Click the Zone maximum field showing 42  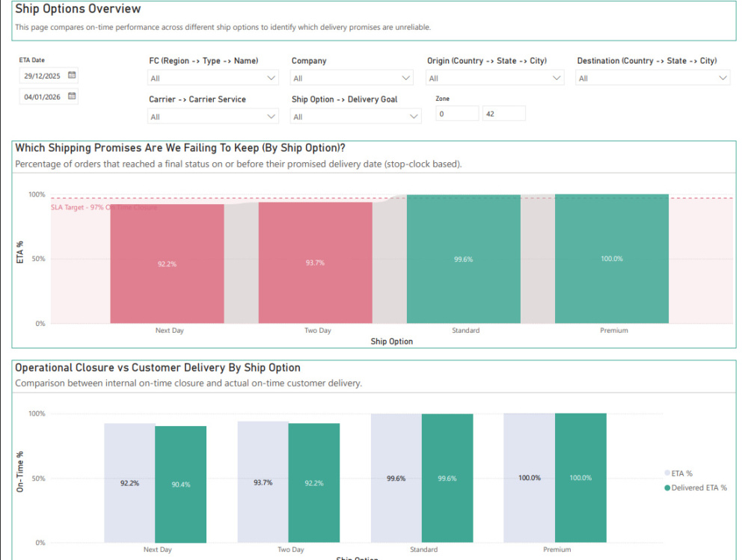point(503,114)
